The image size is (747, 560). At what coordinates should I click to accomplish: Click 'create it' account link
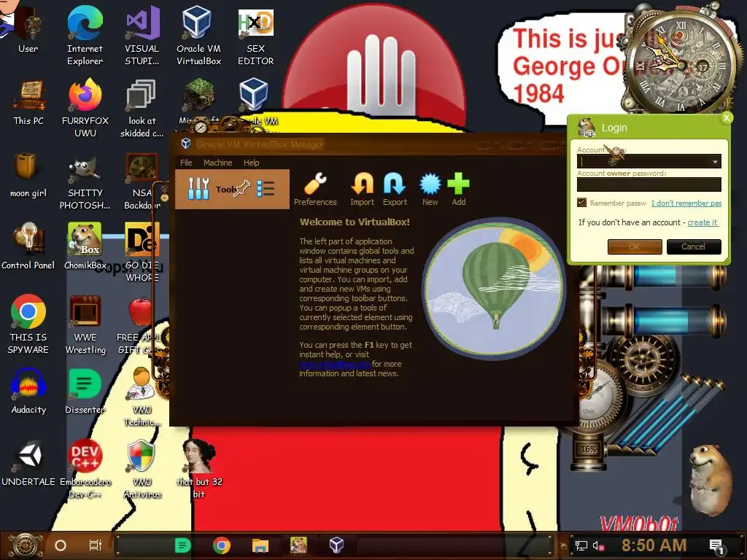pos(703,222)
